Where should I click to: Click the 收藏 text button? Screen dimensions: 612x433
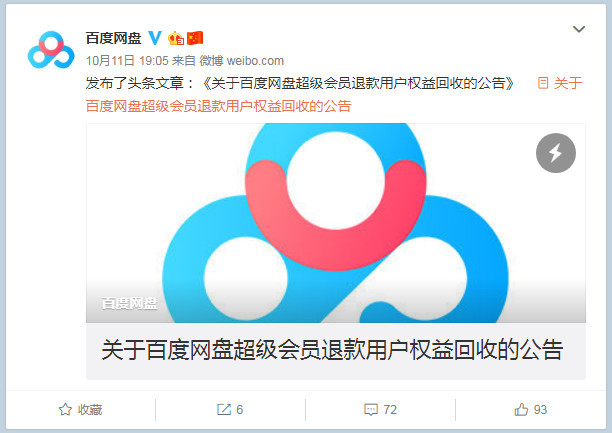tap(90, 410)
